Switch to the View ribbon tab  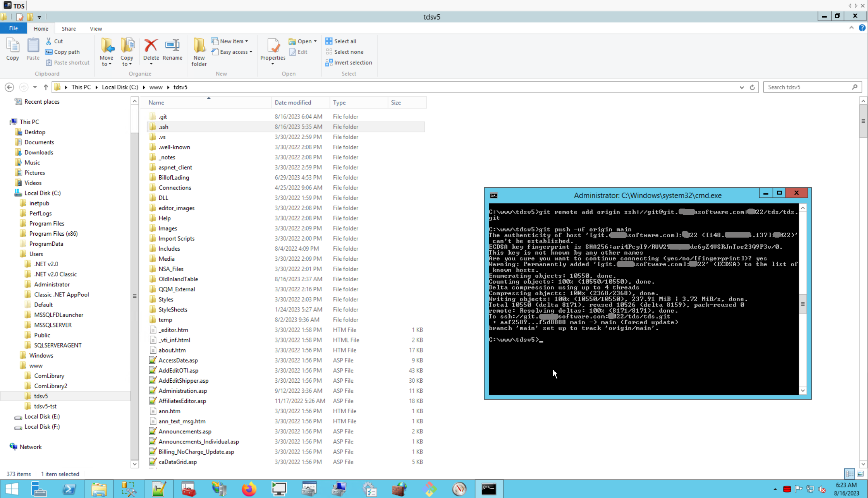(96, 29)
